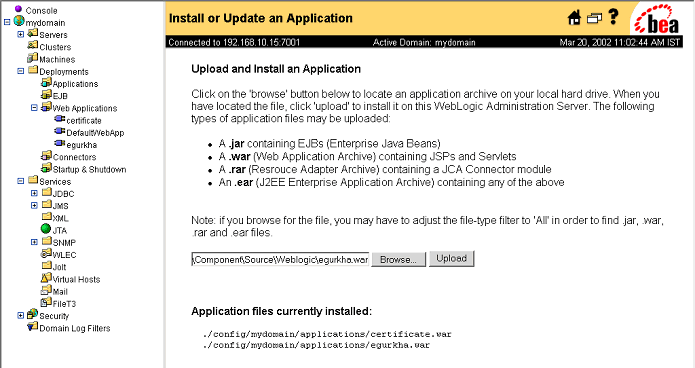The width and height of the screenshot is (695, 368).
Task: Click the Connectors node icon
Action: pyautogui.click(x=46, y=156)
